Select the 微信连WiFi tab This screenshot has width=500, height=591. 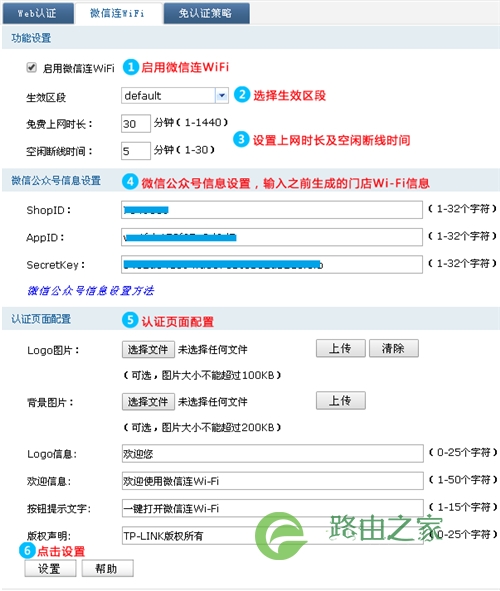tap(119, 14)
